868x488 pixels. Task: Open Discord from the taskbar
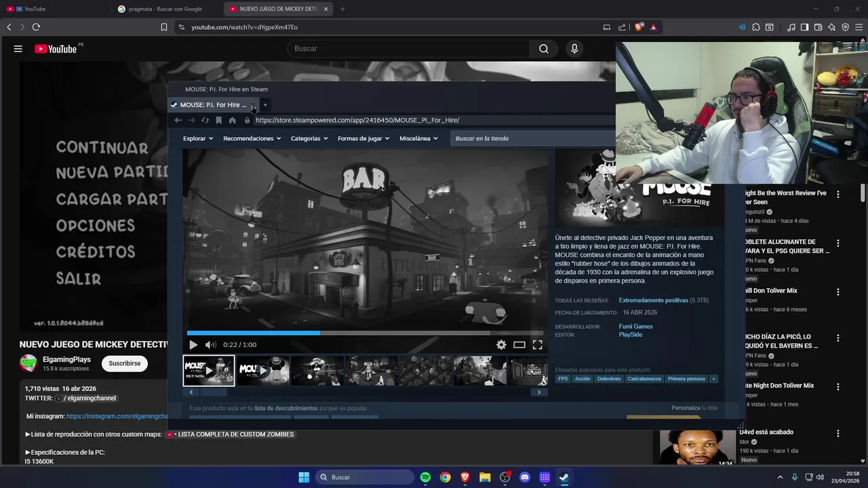pyautogui.click(x=524, y=477)
